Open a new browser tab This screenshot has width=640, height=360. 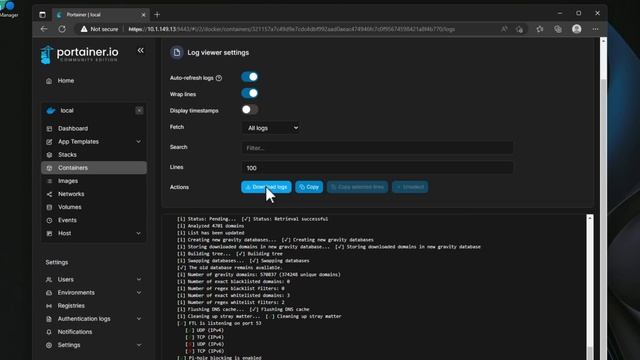157,15
